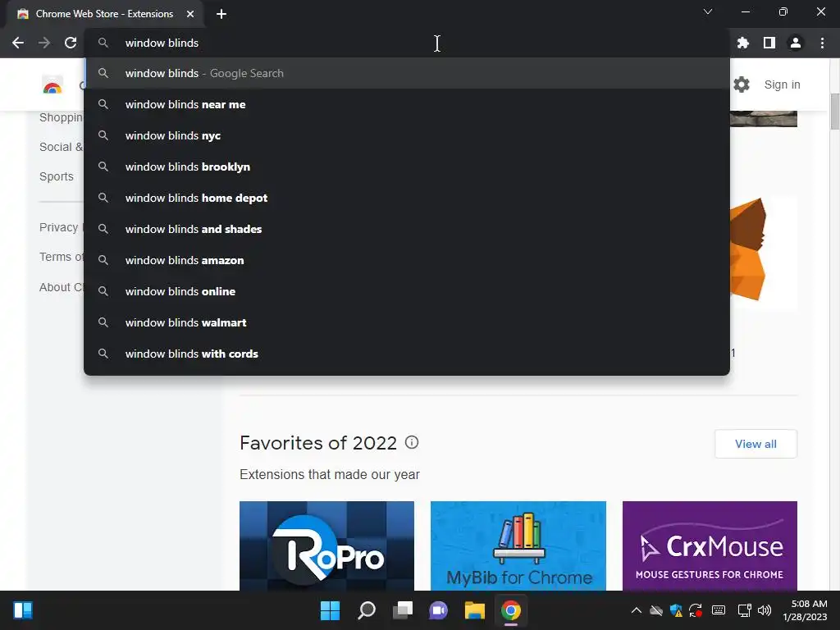
Task: Open the tab search chevron
Action: tap(708, 11)
